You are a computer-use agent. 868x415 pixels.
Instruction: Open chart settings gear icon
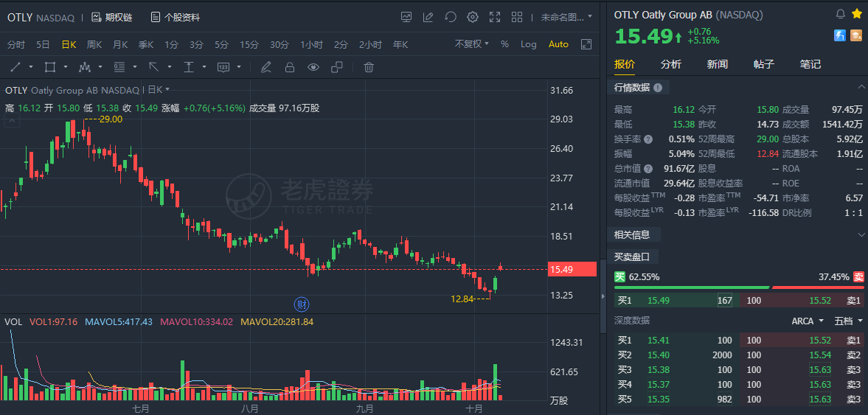click(472, 17)
